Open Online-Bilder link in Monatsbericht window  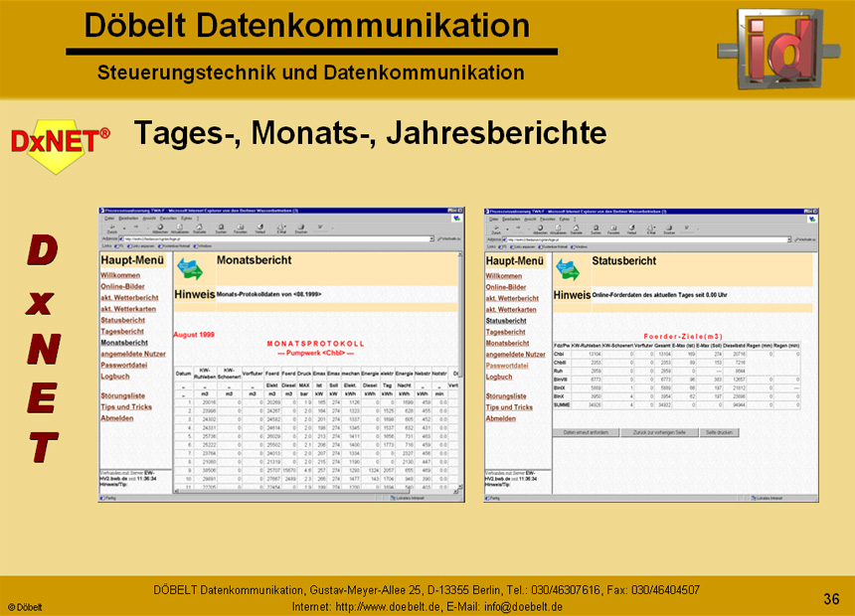pos(122,286)
